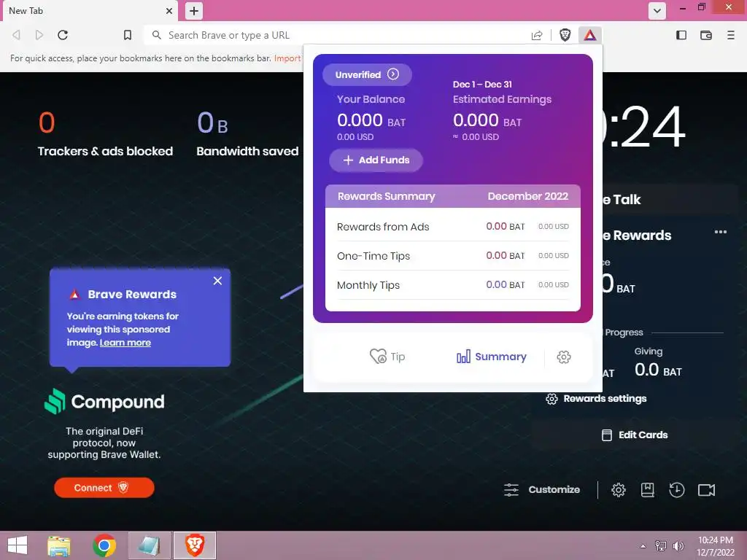Open bookmarks icon in bottom page toolbar

click(648, 490)
